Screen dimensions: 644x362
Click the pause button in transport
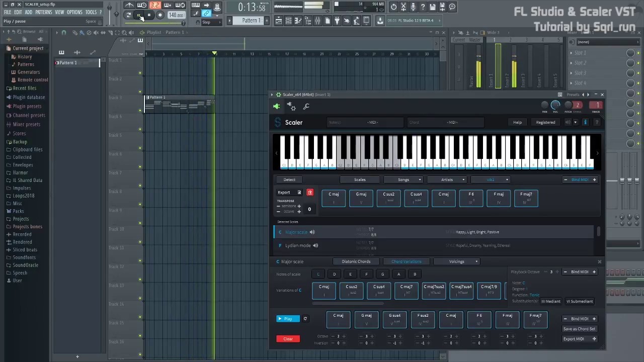[x=139, y=15]
